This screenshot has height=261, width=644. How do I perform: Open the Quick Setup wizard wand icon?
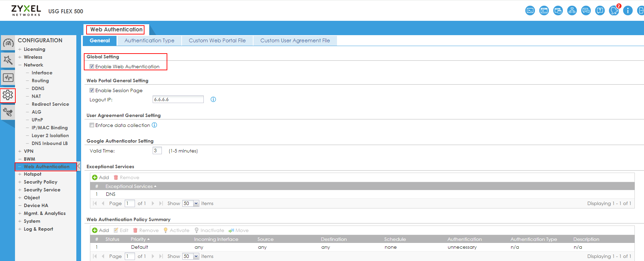(8, 60)
